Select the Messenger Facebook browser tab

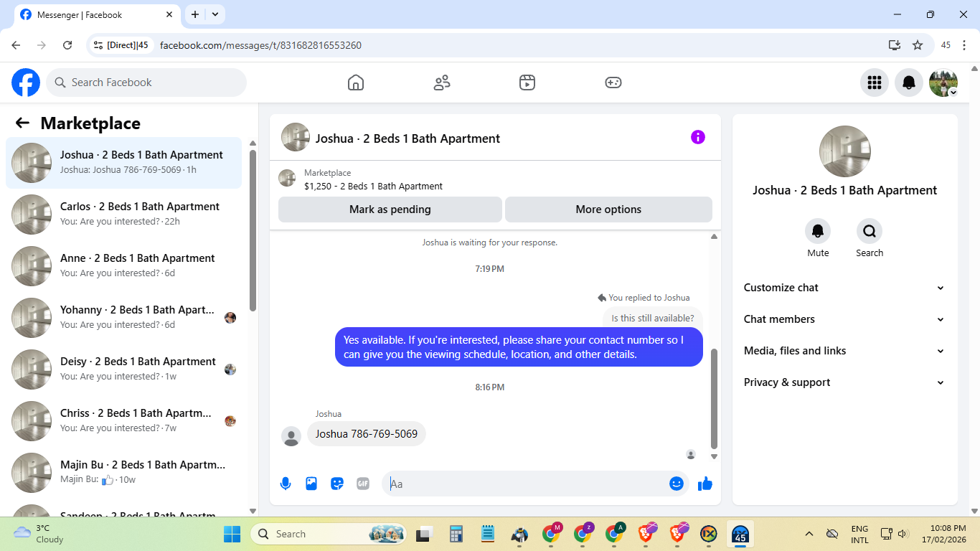click(98, 14)
